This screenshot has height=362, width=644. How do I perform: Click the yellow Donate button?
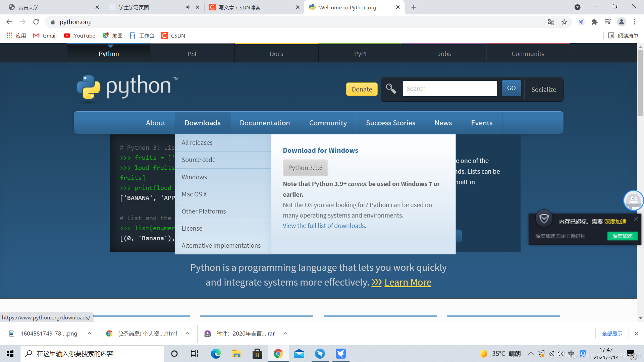point(362,89)
